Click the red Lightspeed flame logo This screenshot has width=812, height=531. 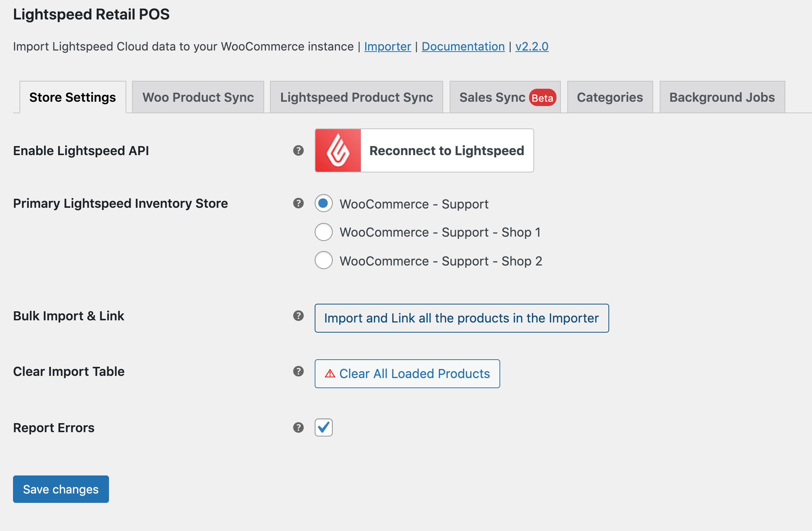[x=338, y=150]
